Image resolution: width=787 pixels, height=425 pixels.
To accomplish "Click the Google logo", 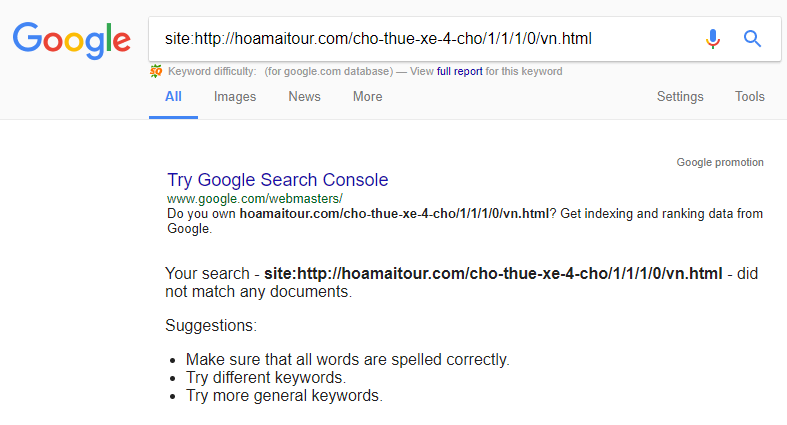I will (72, 40).
